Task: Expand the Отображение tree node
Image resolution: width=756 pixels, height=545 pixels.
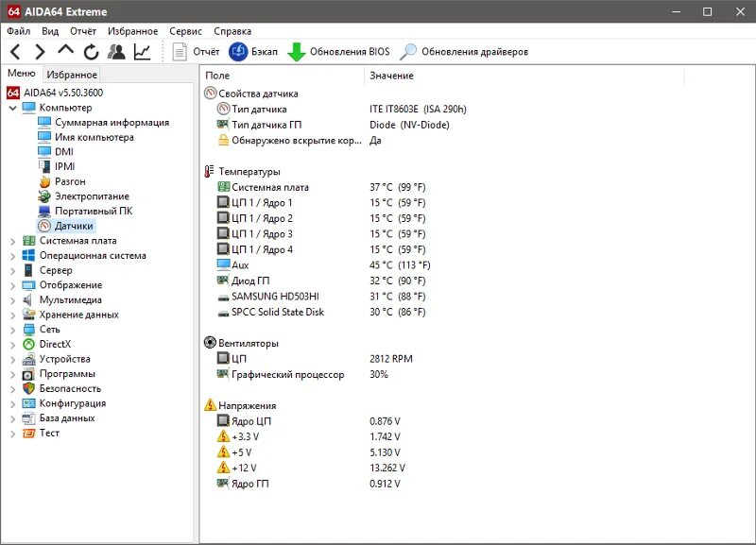Action: tap(13, 285)
